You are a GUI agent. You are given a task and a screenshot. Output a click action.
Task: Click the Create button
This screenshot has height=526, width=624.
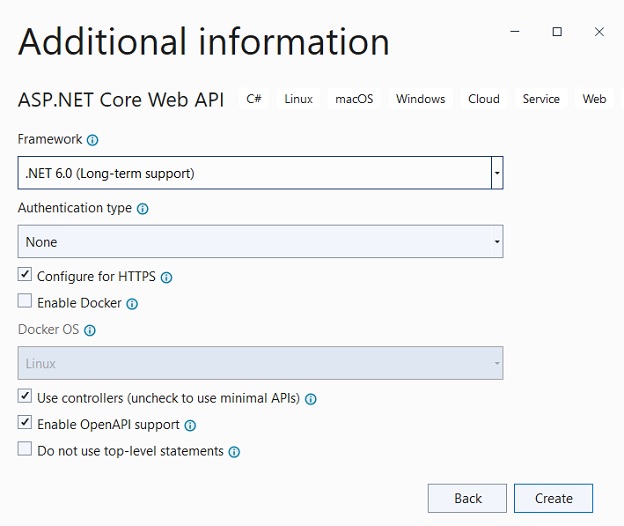tap(553, 498)
